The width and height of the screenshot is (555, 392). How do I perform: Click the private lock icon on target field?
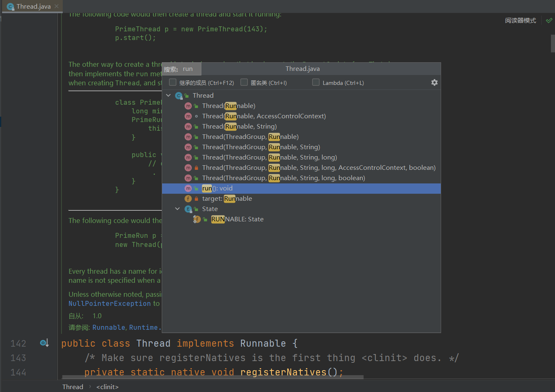(x=196, y=199)
